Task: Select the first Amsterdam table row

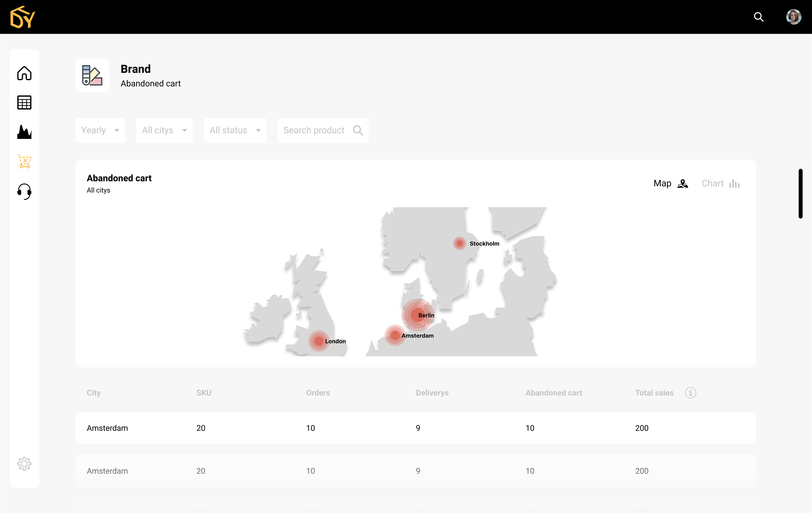Action: point(415,428)
